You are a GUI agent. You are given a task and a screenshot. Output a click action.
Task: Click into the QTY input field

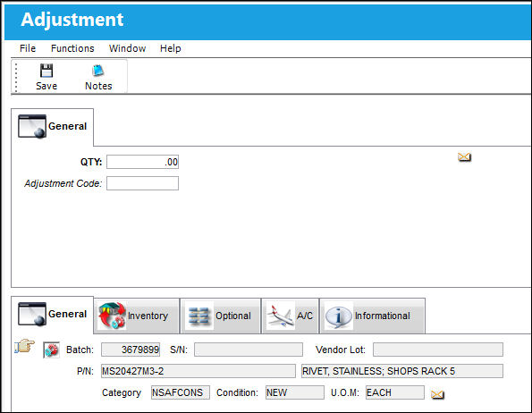[142, 162]
